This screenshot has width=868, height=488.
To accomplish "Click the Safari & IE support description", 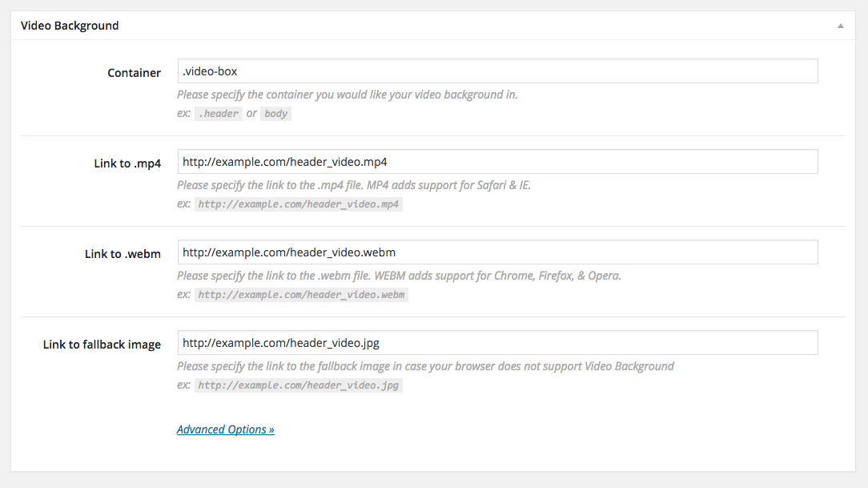I will coord(354,185).
